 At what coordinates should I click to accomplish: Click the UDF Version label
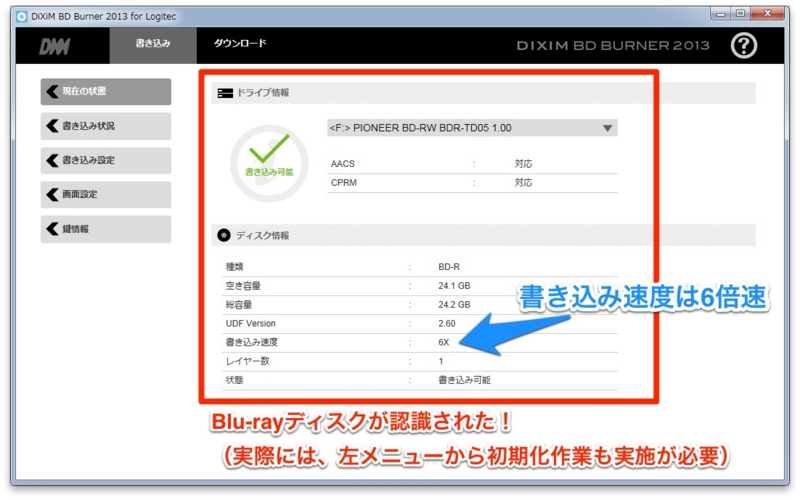pyautogui.click(x=251, y=323)
